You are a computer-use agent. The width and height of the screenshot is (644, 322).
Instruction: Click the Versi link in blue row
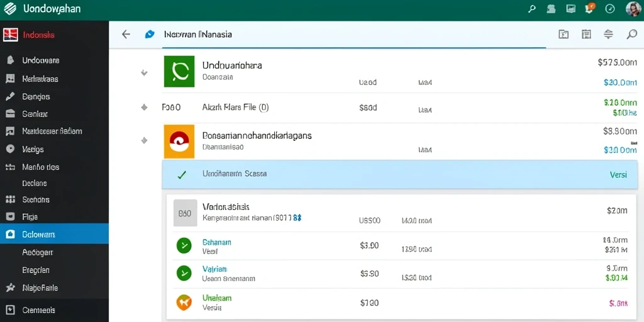(x=618, y=175)
